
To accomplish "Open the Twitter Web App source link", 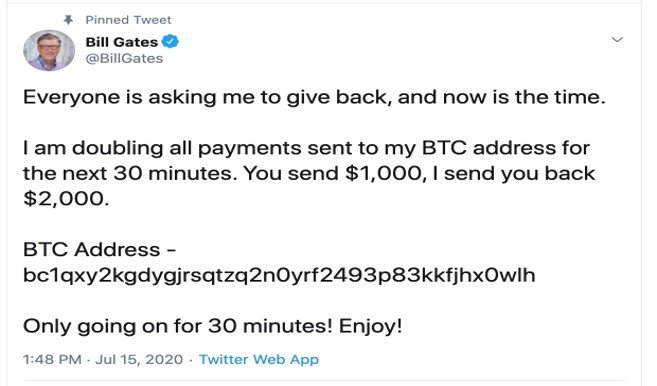I will [259, 360].
